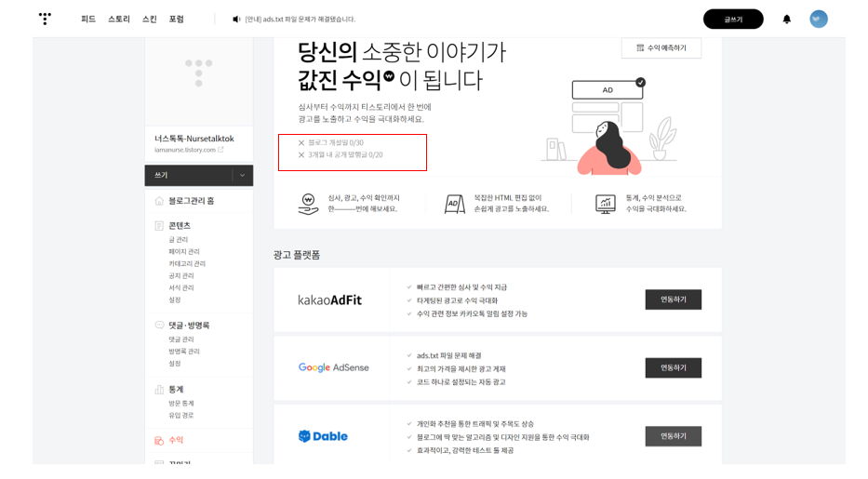The image size is (868, 479).
Task: Open 카테고리 관리
Action: tap(187, 264)
